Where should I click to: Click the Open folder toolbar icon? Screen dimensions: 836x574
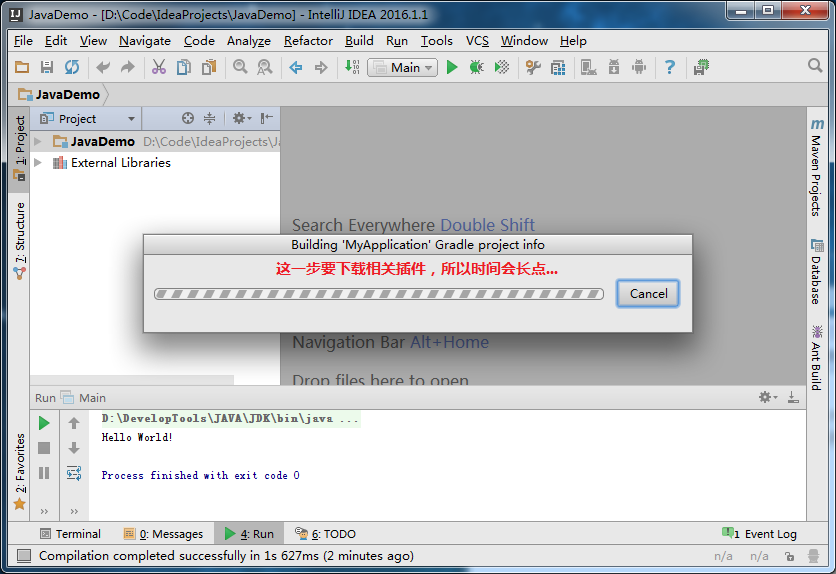tap(22, 67)
